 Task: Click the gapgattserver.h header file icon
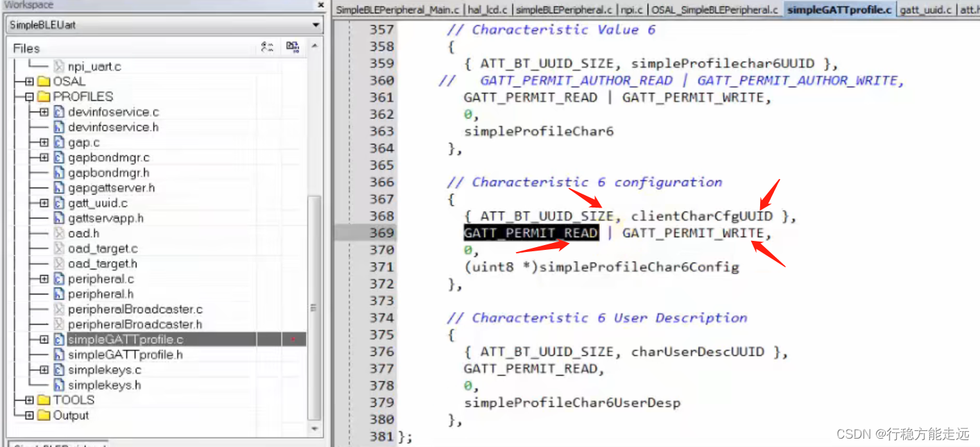tap(59, 187)
